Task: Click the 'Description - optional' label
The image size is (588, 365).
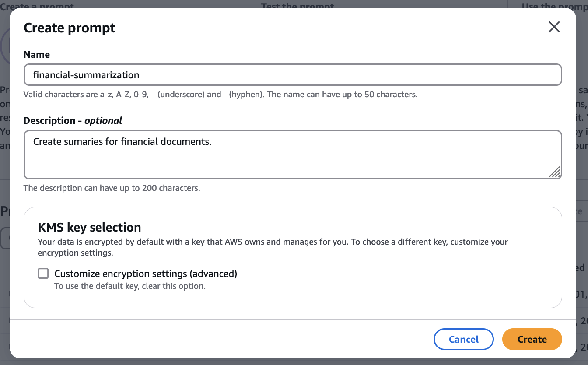Action: 73,120
